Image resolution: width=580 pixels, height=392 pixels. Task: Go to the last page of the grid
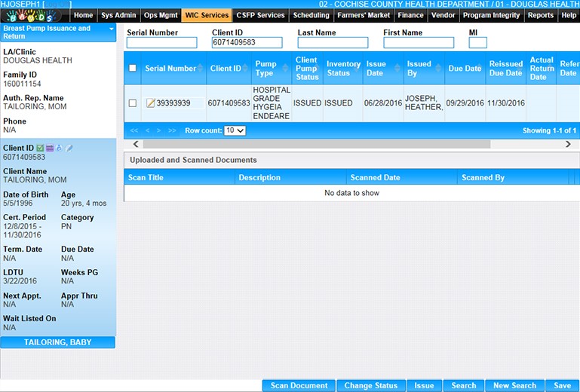(x=172, y=130)
